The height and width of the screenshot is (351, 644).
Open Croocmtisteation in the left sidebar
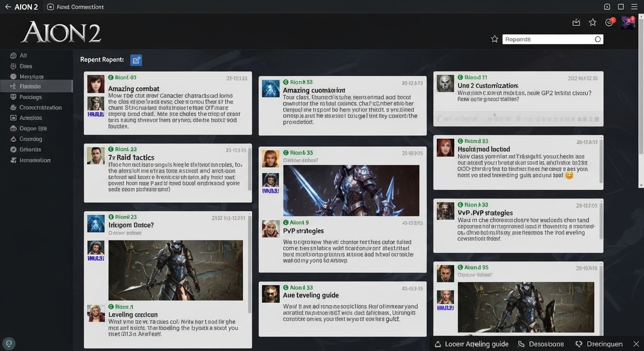40,107
